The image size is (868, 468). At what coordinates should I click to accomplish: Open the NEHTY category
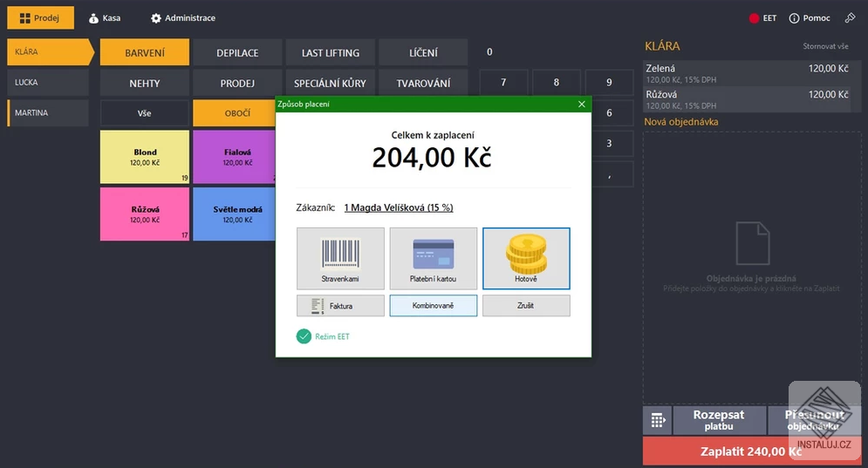click(145, 83)
